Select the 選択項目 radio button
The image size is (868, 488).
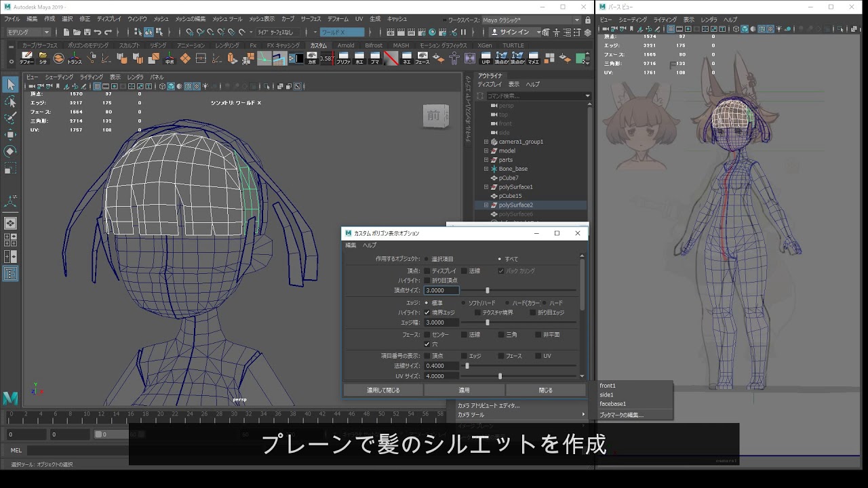[x=427, y=259]
